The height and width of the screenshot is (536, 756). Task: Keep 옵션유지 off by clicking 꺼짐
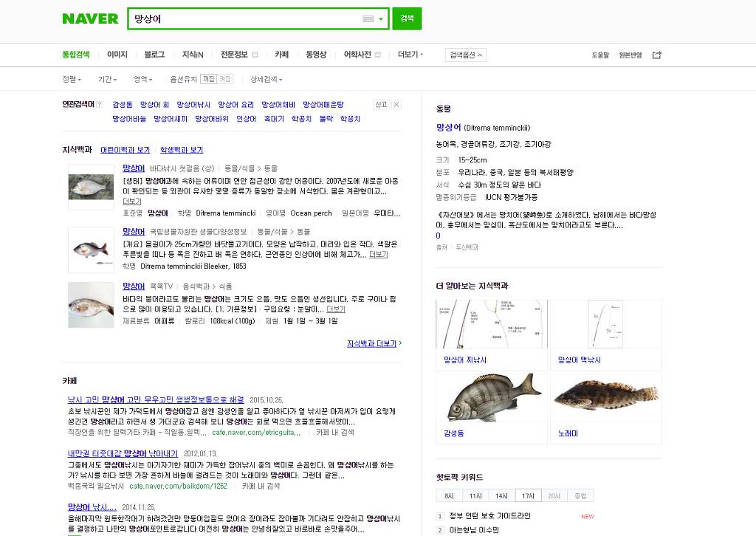tap(210, 78)
